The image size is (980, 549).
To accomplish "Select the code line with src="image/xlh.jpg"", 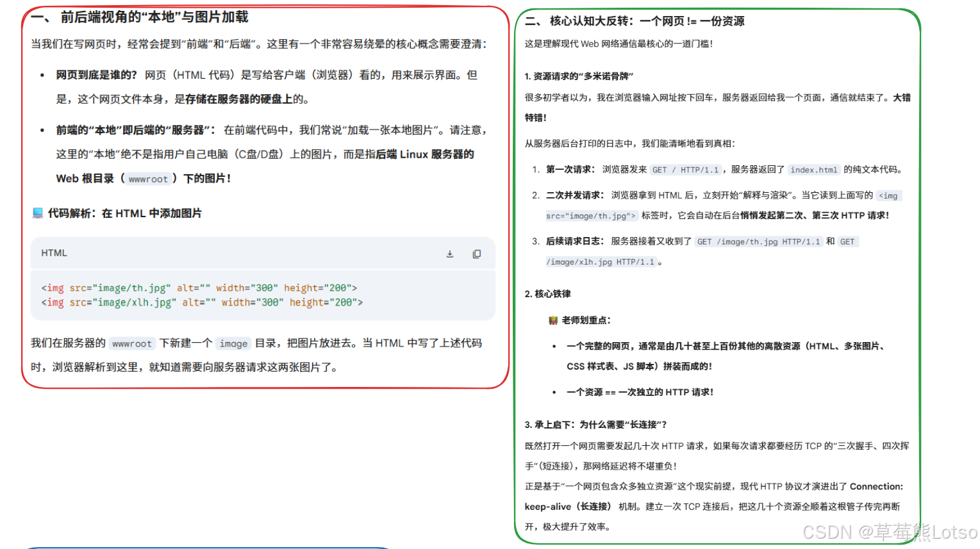I will (x=202, y=302).
